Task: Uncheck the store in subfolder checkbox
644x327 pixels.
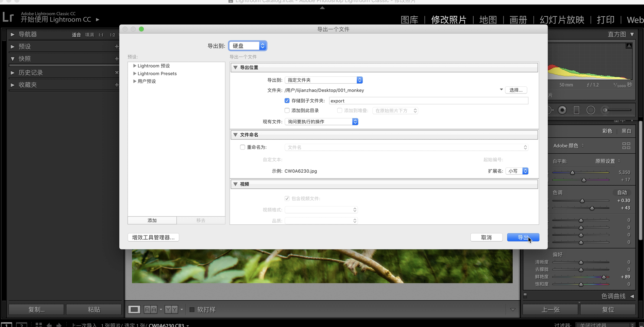Action: (x=287, y=101)
